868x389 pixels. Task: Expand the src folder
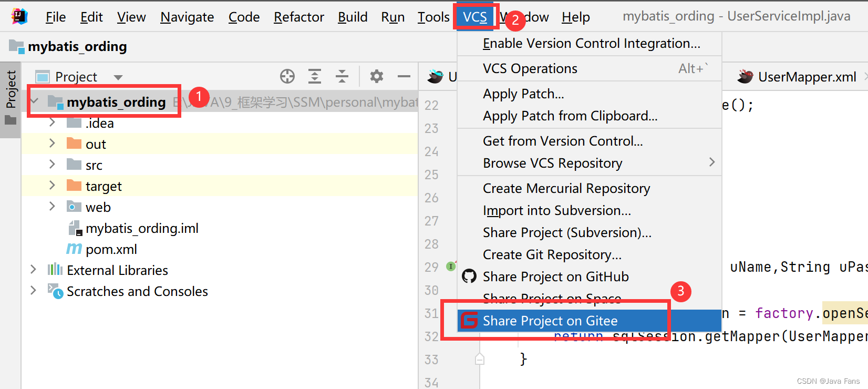pyautogui.click(x=52, y=165)
